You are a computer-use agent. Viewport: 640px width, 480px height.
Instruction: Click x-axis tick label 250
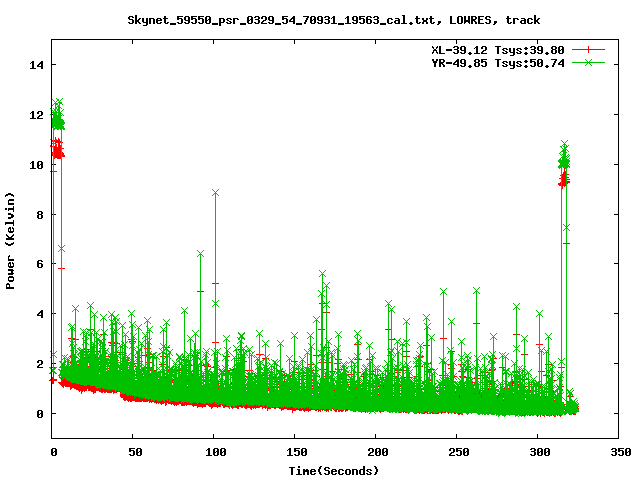(458, 452)
